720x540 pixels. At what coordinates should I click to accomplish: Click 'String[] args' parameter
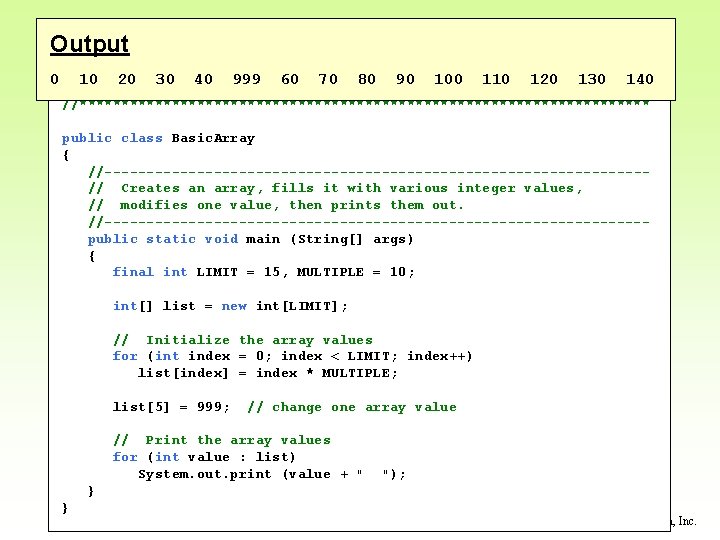pos(352,239)
